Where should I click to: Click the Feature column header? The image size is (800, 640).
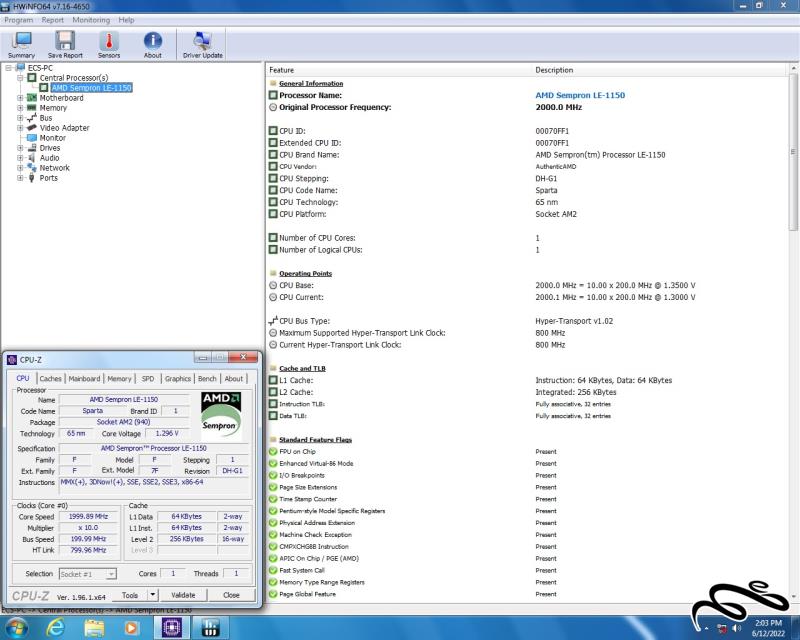(399, 70)
